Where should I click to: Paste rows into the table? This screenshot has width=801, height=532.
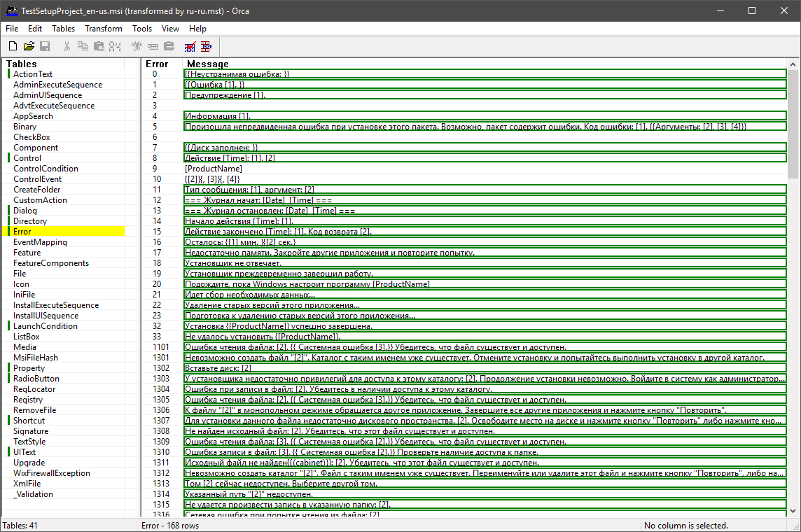click(100, 46)
